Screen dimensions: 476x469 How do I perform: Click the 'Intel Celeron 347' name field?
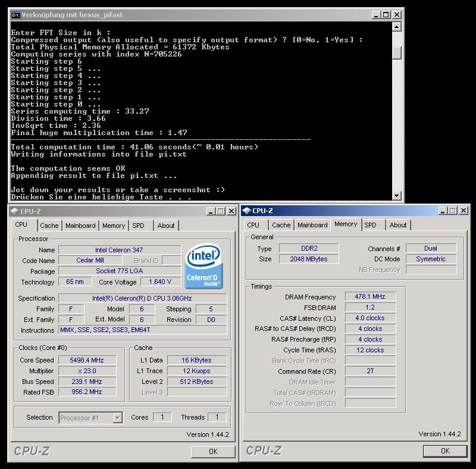pyautogui.click(x=120, y=250)
